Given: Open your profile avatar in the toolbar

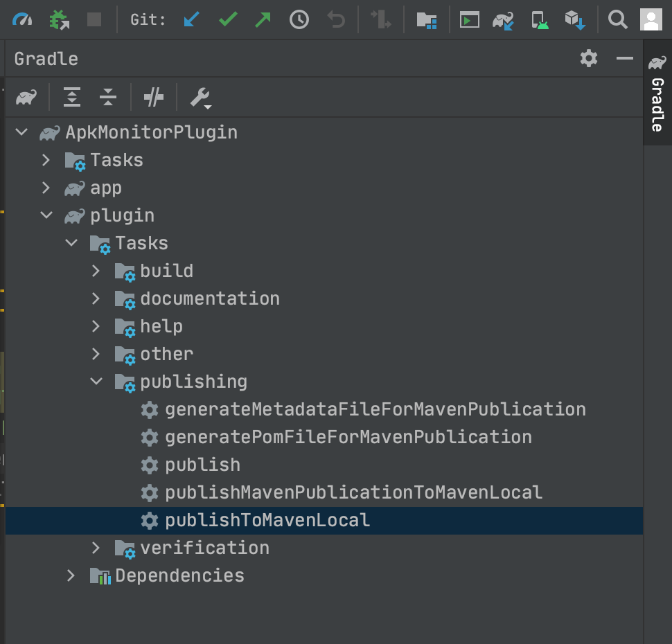Looking at the screenshot, I should (651, 19).
